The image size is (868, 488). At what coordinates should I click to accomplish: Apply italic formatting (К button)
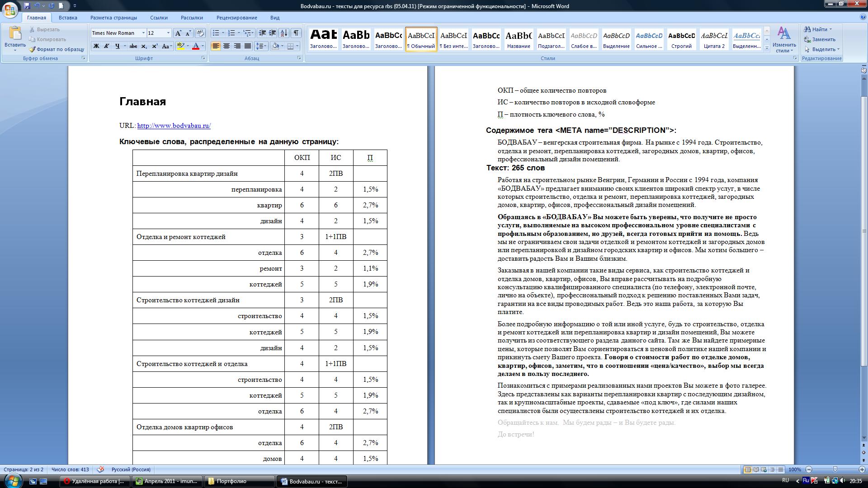click(x=106, y=46)
